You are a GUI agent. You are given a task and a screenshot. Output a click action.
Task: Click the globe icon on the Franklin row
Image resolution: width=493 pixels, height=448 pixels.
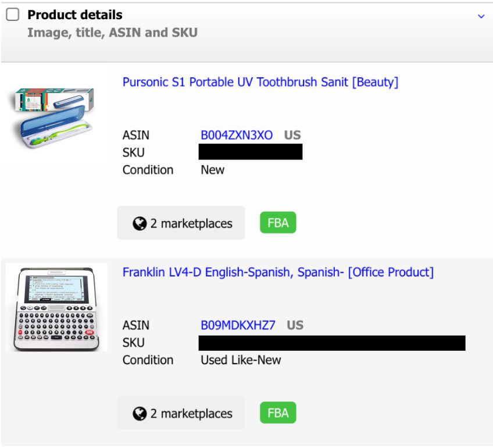pyautogui.click(x=140, y=414)
